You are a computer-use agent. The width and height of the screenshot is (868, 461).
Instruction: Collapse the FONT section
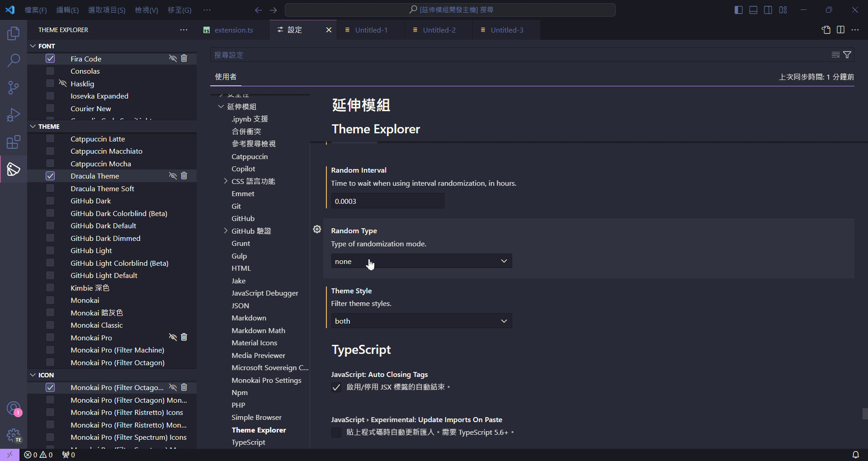33,46
